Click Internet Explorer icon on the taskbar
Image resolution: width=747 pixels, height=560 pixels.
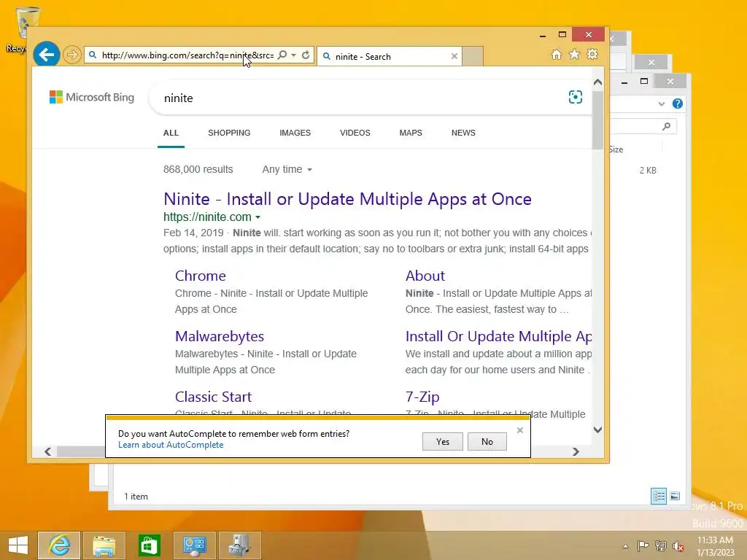pos(59,545)
